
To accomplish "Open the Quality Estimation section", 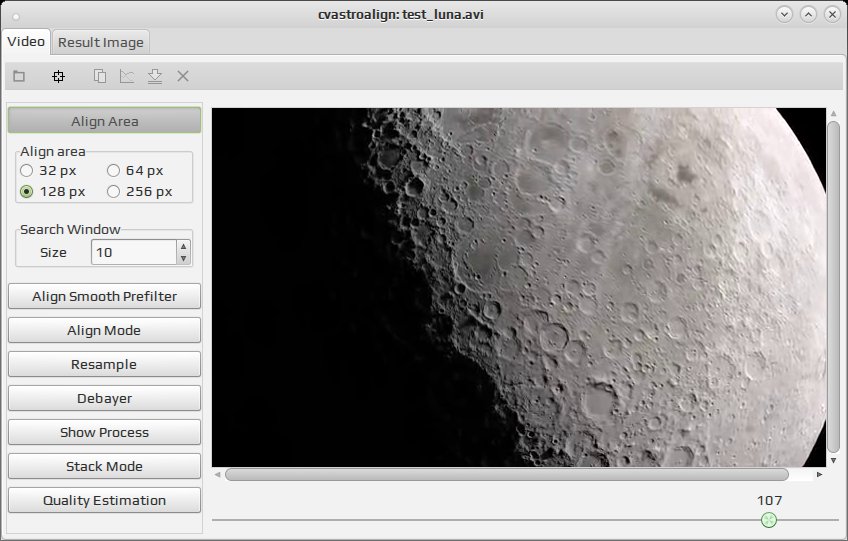I will tap(104, 500).
